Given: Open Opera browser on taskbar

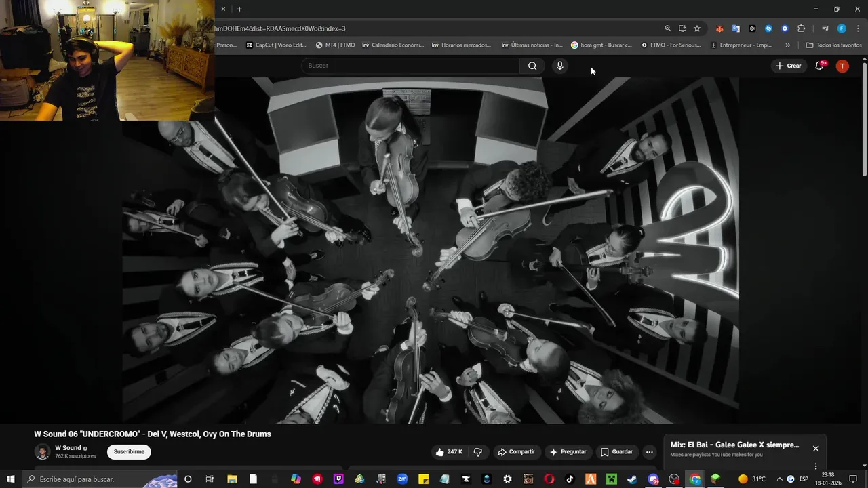Looking at the screenshot, I should [549, 479].
